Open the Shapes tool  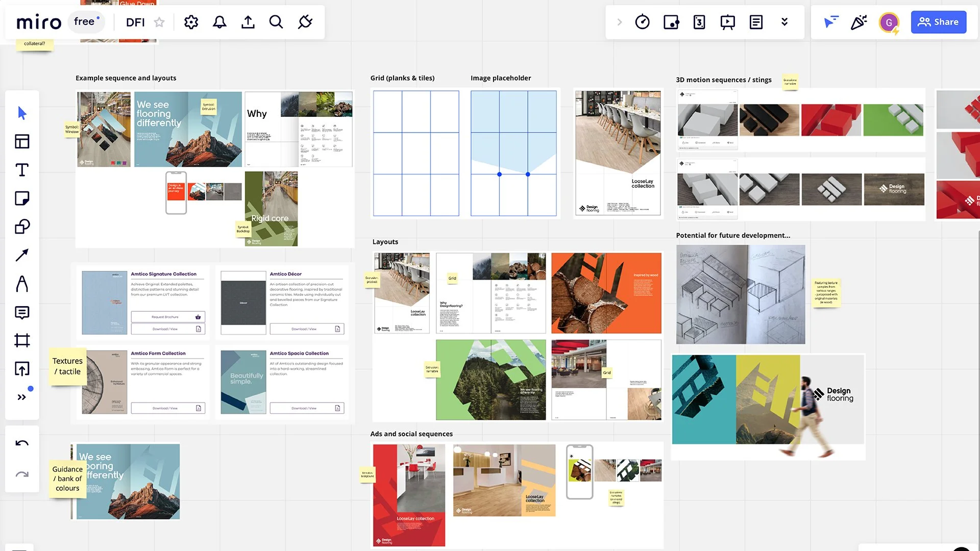(x=22, y=227)
